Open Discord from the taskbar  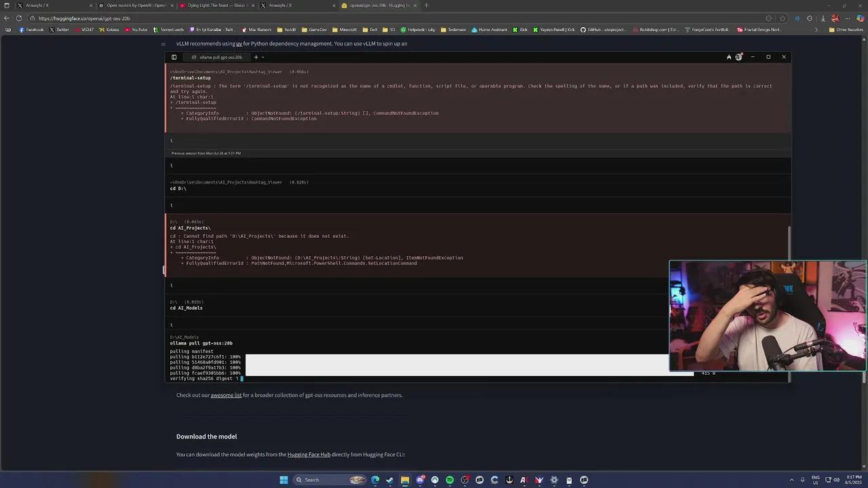pyautogui.click(x=420, y=480)
